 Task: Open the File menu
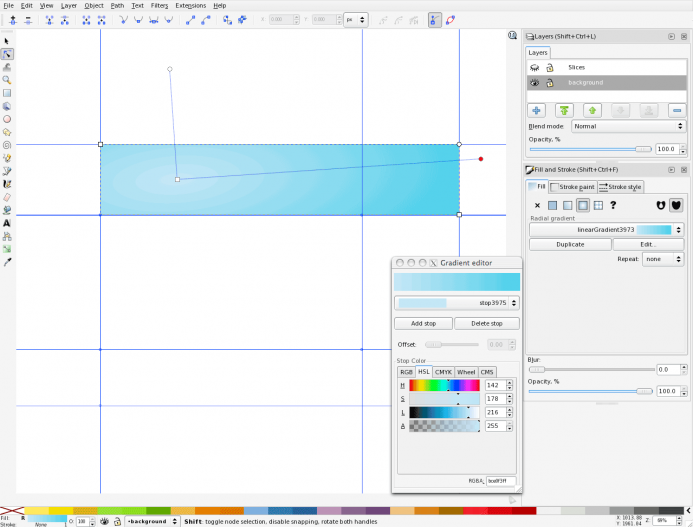coord(8,6)
